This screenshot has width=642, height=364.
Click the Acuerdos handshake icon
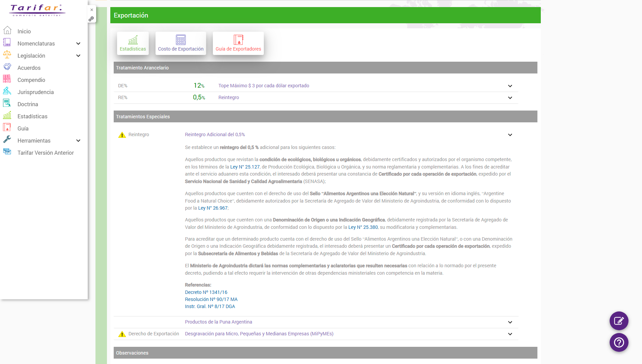pos(7,67)
